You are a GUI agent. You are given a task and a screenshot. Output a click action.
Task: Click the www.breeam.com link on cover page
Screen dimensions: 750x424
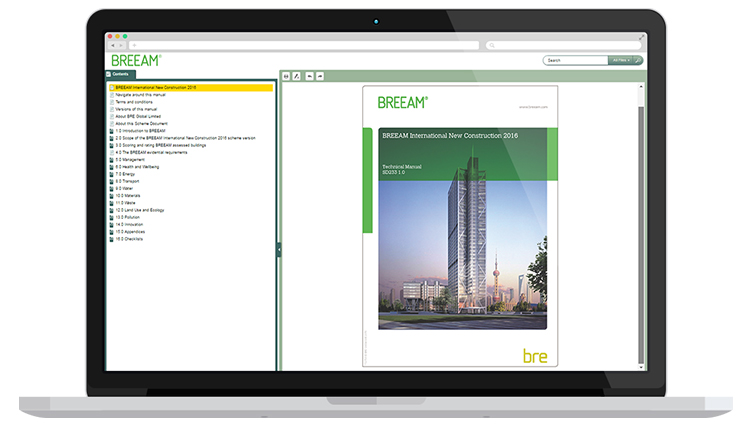533,107
